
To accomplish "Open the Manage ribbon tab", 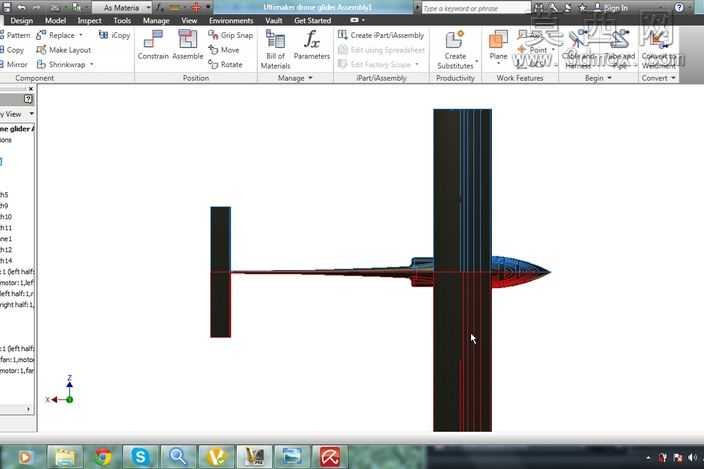I will coord(156,21).
